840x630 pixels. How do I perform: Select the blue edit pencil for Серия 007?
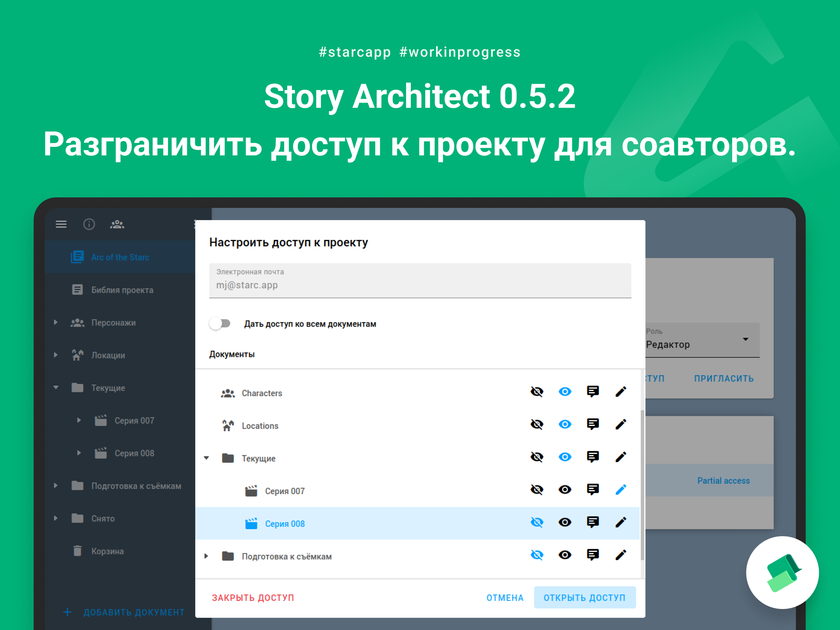[x=621, y=490]
